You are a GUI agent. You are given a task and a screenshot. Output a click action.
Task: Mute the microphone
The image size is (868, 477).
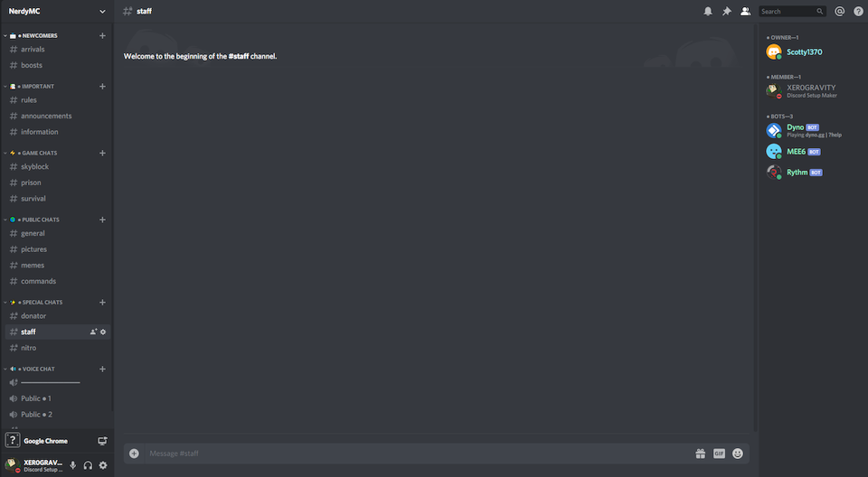(72, 465)
